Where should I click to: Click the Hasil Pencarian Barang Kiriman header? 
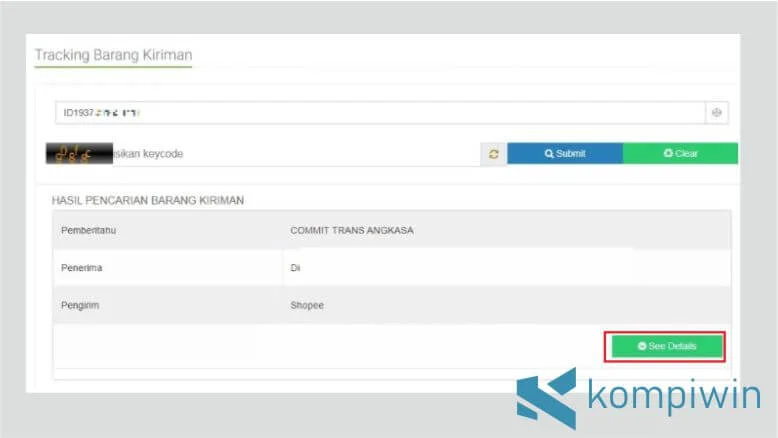[148, 200]
